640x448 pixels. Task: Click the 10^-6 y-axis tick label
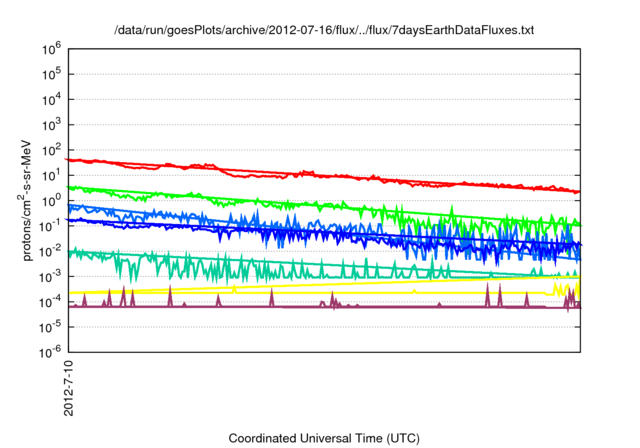pos(51,352)
